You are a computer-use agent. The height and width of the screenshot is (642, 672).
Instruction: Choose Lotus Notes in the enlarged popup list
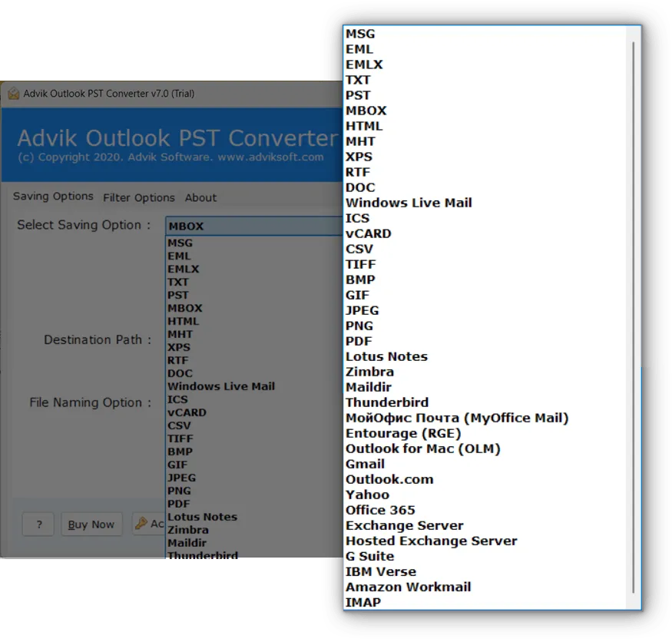point(386,356)
